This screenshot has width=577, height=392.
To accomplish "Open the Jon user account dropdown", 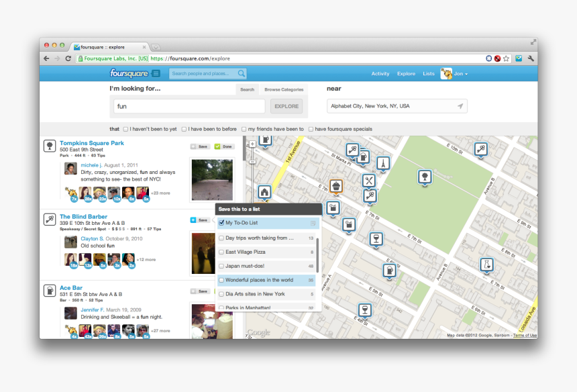I will pyautogui.click(x=454, y=74).
